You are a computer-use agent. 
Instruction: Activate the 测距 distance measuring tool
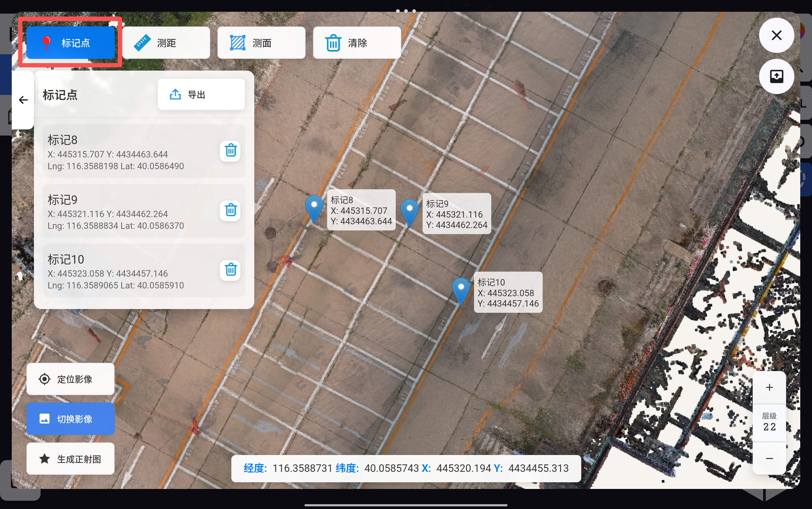166,43
